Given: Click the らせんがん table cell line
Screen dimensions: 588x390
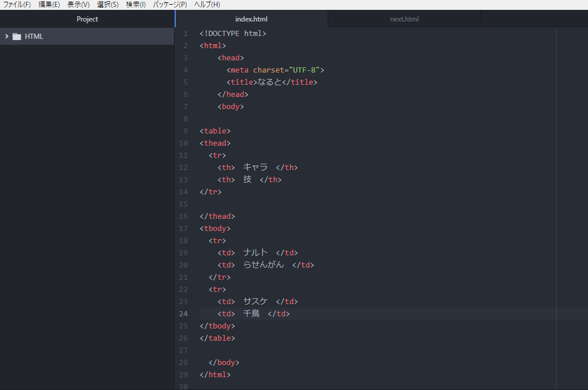Looking at the screenshot, I should pos(266,265).
